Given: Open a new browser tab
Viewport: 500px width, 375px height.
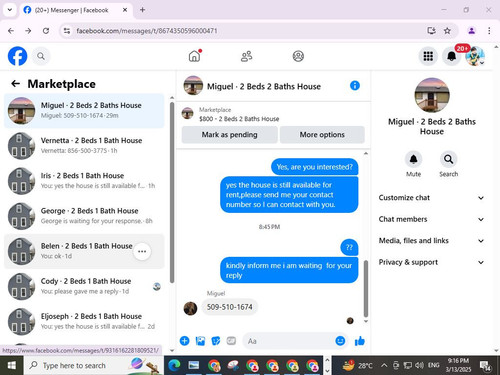Looking at the screenshot, I should pos(142,10).
